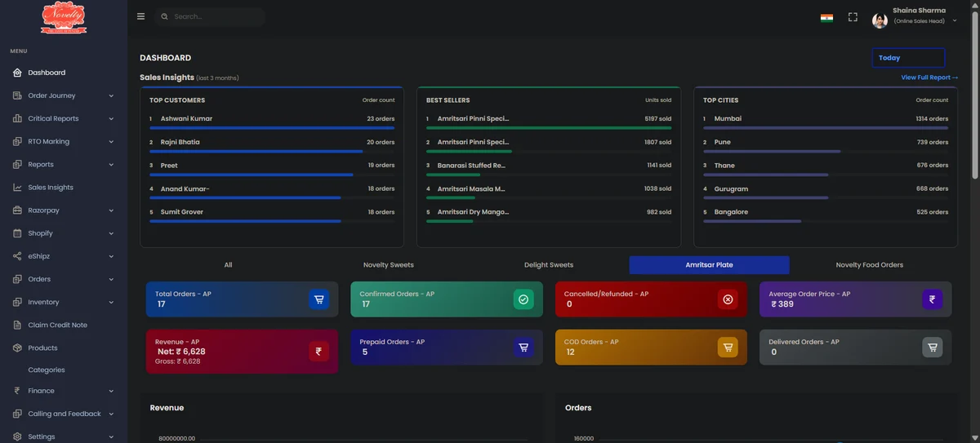Click the COD Orders cart icon
The image size is (980, 443).
pyautogui.click(x=728, y=348)
